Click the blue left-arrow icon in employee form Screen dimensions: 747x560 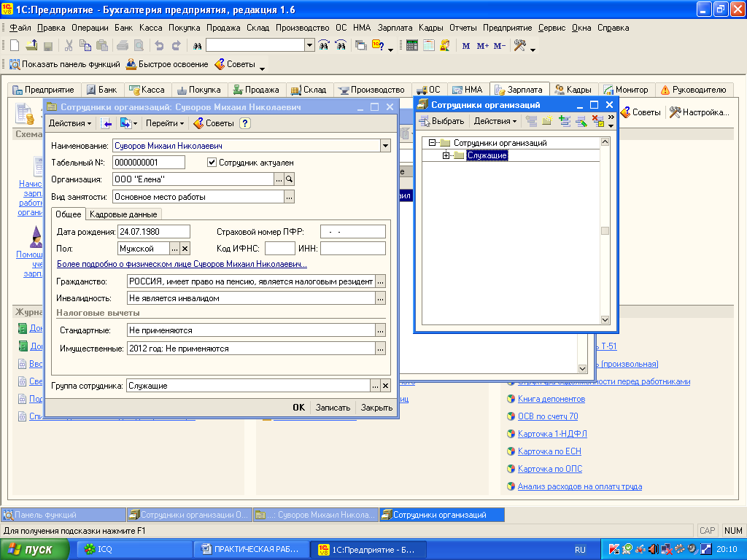point(107,123)
